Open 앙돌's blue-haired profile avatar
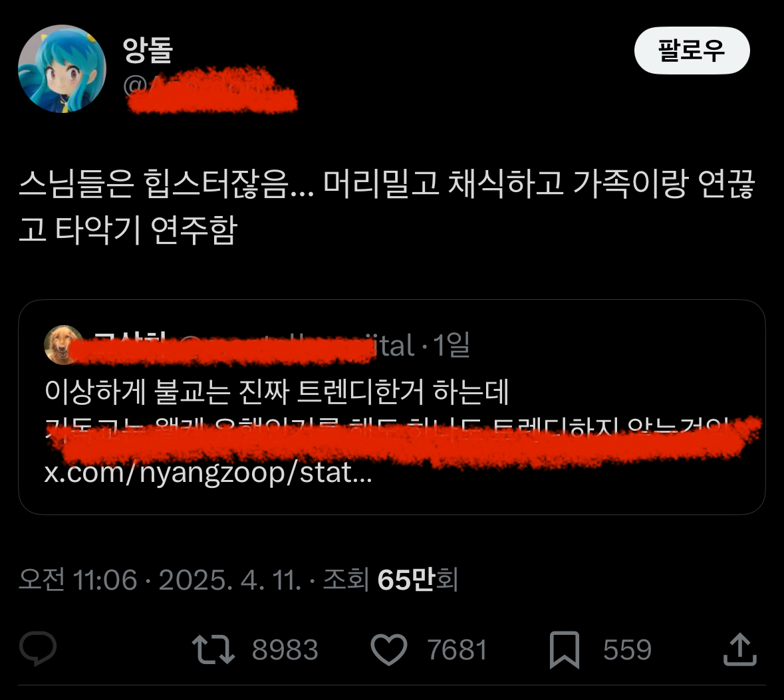784x700 pixels. (x=62, y=68)
